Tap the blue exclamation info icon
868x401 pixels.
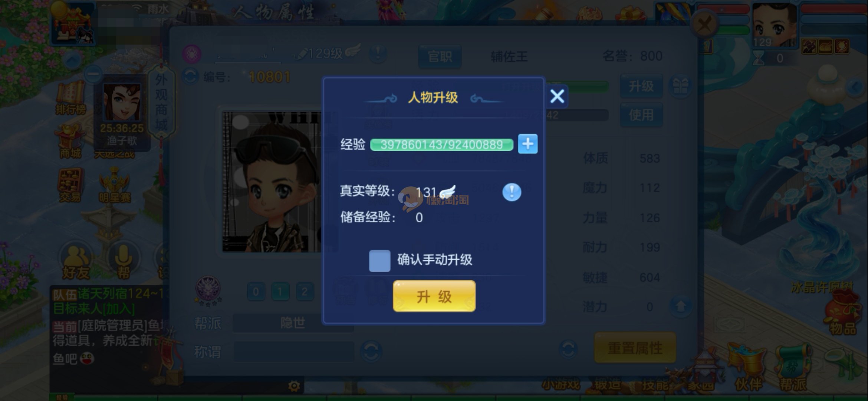tap(512, 192)
